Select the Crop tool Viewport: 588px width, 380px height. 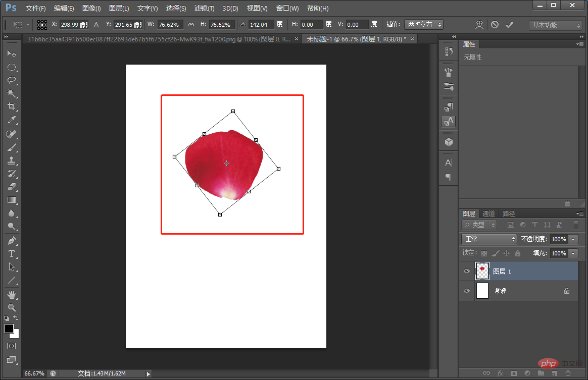click(x=12, y=106)
